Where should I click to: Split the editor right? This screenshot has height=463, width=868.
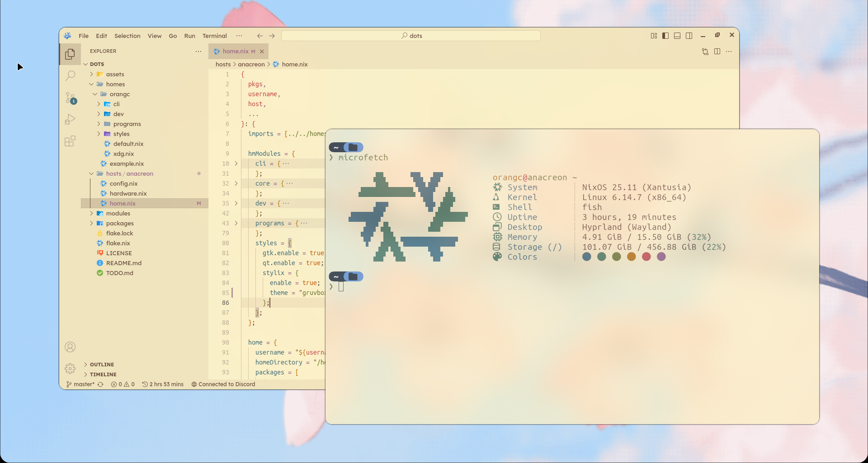(x=717, y=51)
